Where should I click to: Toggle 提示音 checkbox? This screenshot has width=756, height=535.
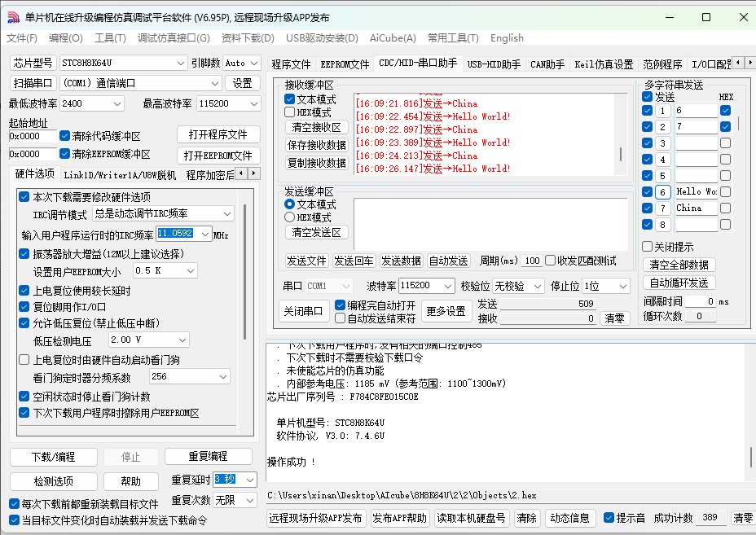point(609,518)
